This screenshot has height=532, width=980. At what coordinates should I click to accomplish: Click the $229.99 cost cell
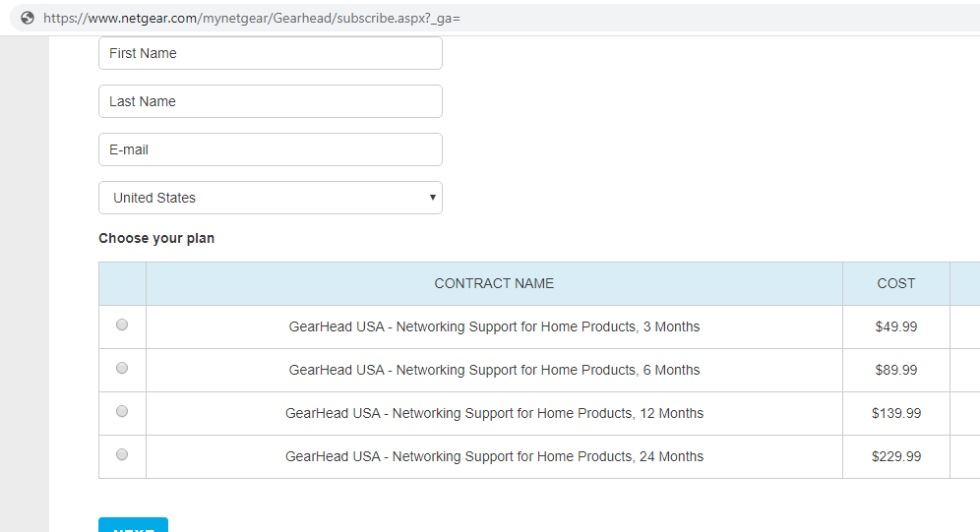coord(895,456)
